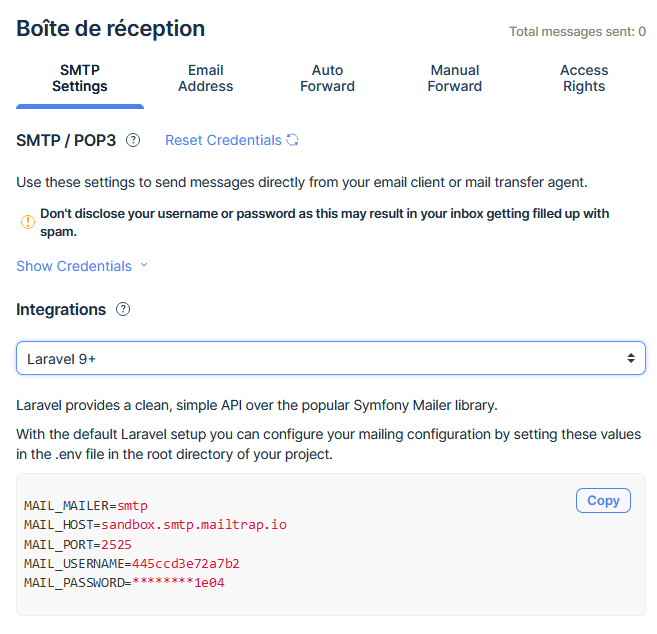The height and width of the screenshot is (634, 657).
Task: Click the MAIL_USERNAME value in the code block
Action: 186,563
